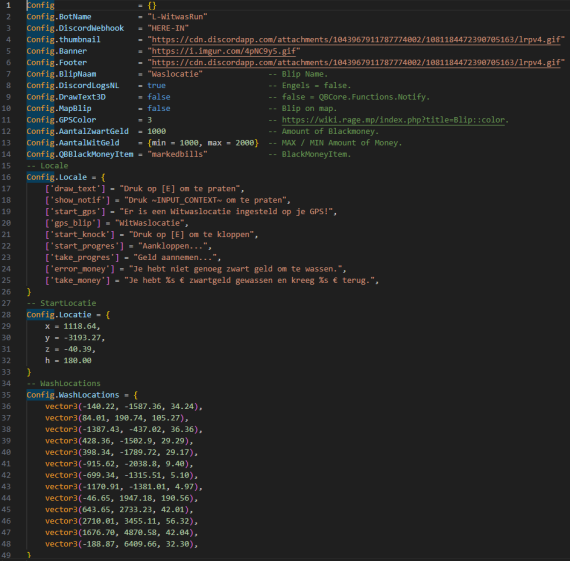Click the "WitWaslocatie" gps_blip string

(149, 223)
